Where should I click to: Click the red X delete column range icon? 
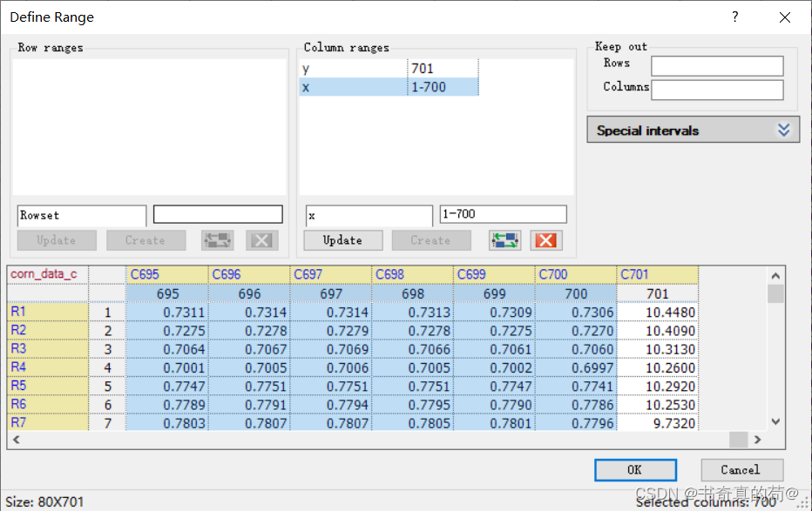tap(546, 240)
